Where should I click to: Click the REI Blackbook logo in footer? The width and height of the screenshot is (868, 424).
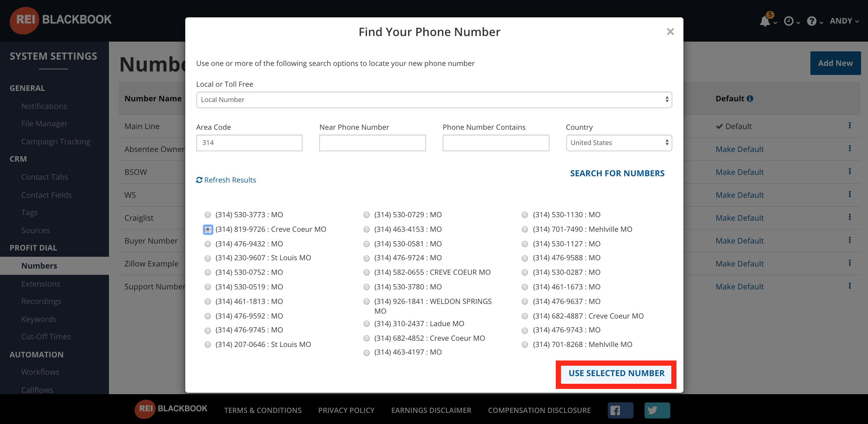coord(171,409)
